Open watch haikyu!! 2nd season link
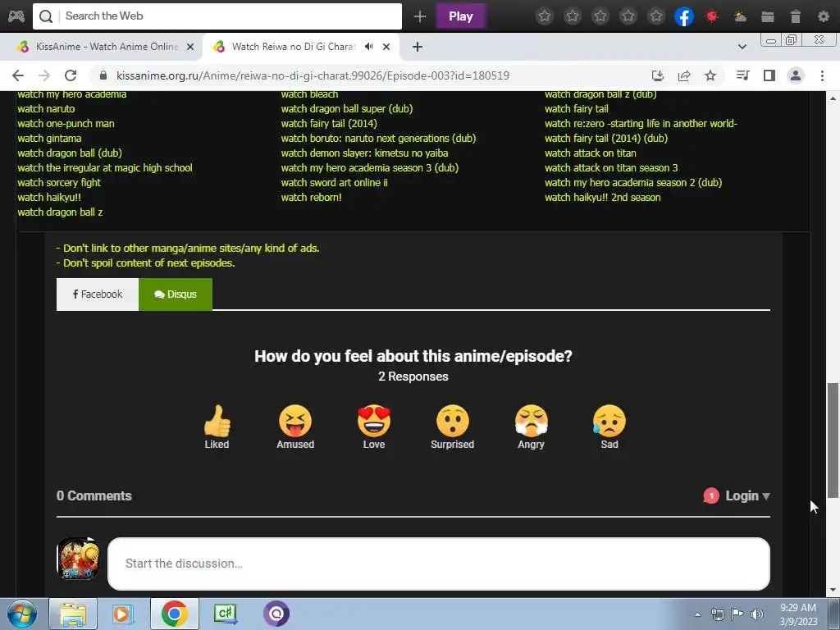The width and height of the screenshot is (840, 630). [603, 198]
